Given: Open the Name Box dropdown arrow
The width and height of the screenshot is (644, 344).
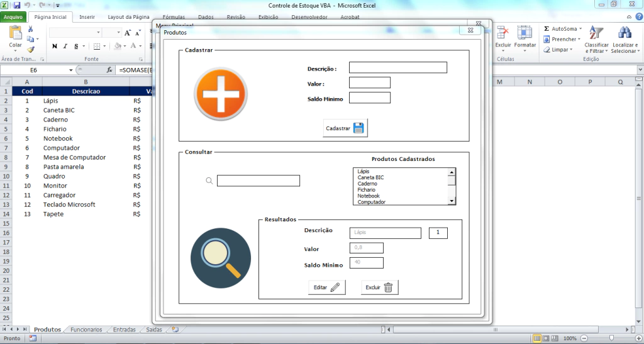Looking at the screenshot, I should tap(70, 70).
